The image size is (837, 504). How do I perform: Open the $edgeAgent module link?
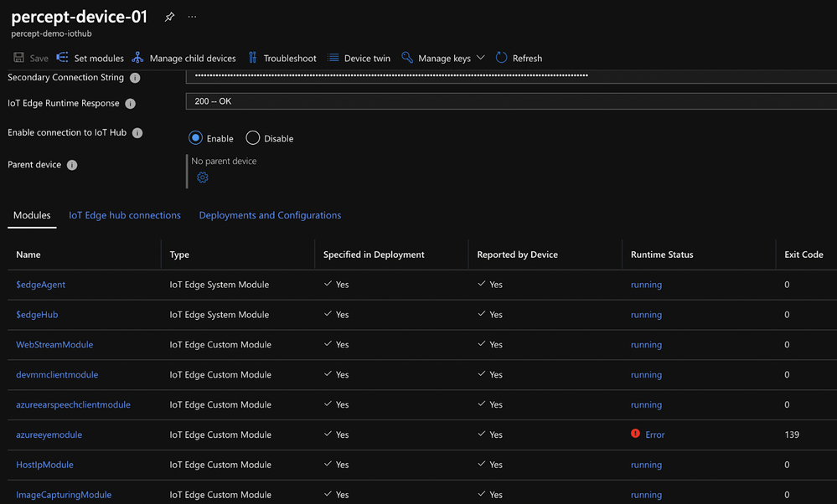(41, 285)
